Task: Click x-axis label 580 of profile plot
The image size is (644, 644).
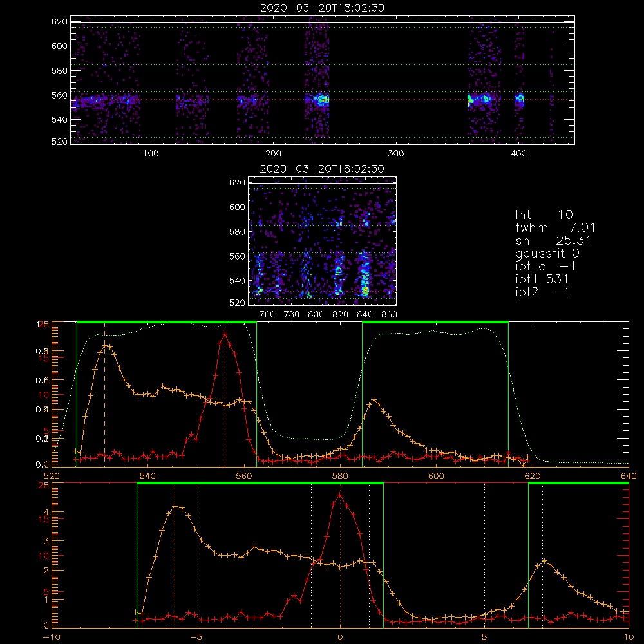Action: 340,476
